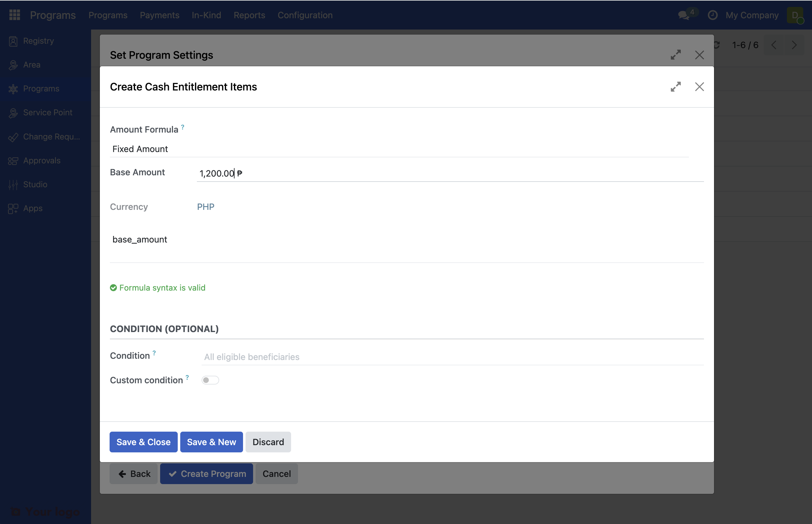Select the Registry icon in the sidebar
This screenshot has height=524, width=812.
(38, 41)
